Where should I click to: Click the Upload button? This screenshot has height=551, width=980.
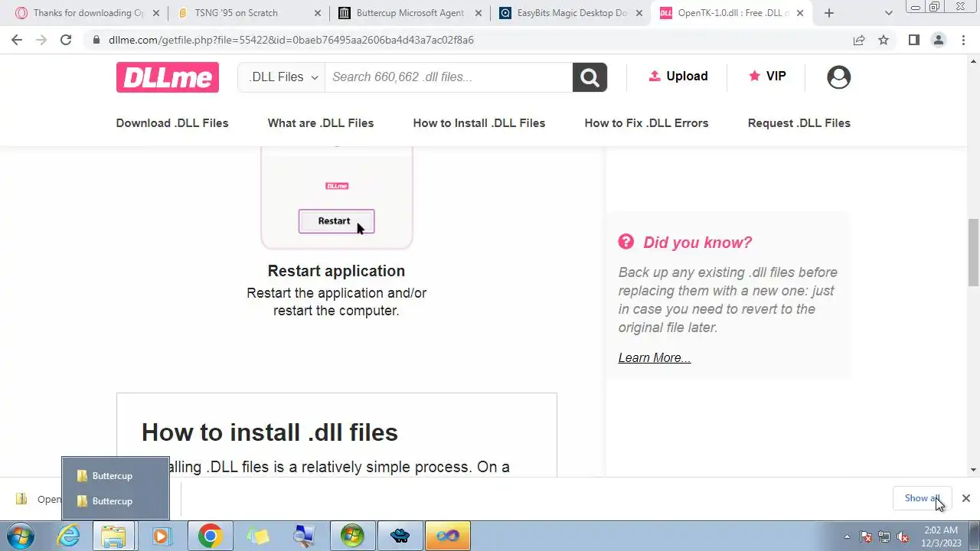coord(678,76)
